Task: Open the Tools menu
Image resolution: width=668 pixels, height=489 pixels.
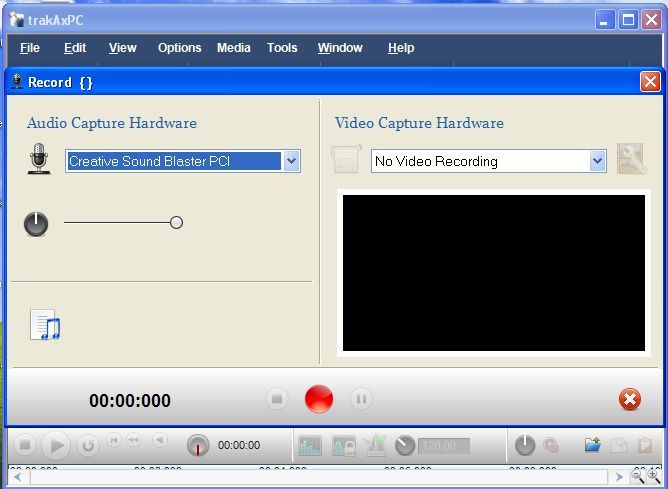Action: tap(282, 48)
